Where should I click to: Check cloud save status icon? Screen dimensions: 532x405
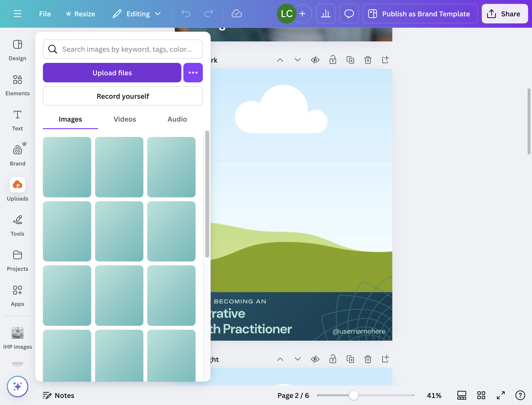(x=236, y=14)
